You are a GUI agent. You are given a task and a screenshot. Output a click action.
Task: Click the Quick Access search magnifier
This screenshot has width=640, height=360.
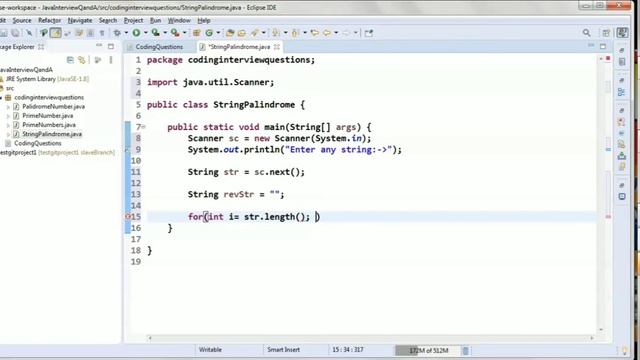tap(587, 33)
